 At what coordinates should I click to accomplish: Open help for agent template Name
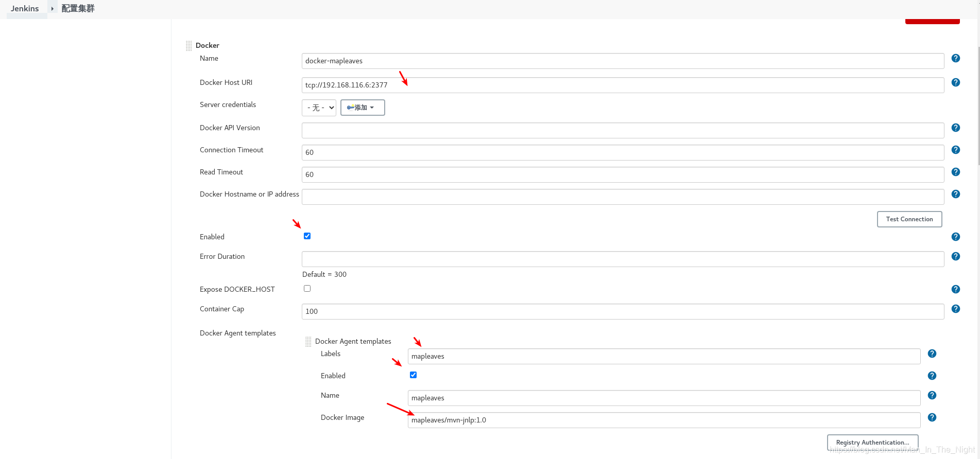(x=932, y=395)
